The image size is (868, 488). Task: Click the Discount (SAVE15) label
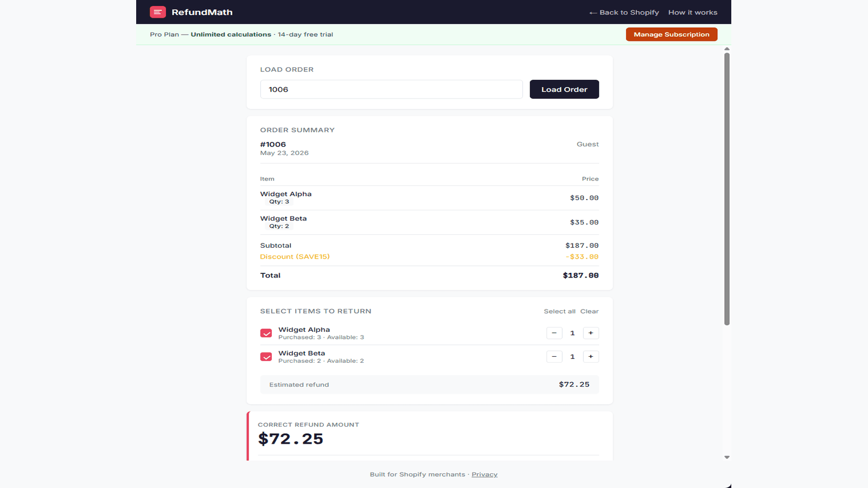[x=295, y=256]
